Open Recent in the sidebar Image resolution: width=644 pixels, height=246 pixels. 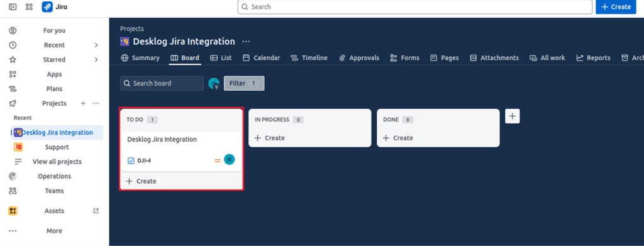pyautogui.click(x=54, y=45)
